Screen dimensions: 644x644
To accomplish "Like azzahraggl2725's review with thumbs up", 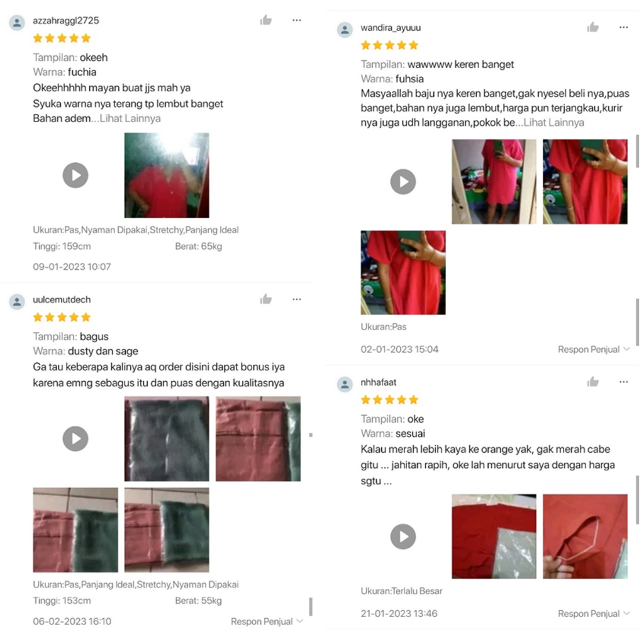I will click(266, 20).
